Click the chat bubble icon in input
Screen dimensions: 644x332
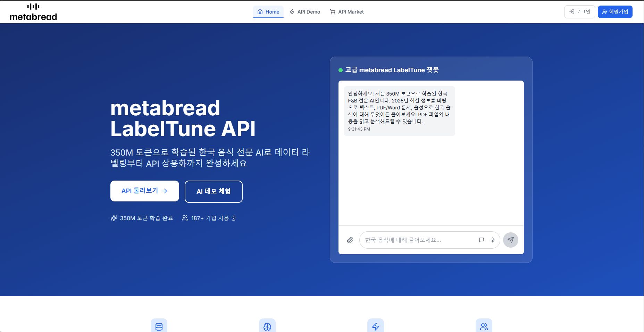[x=481, y=240]
